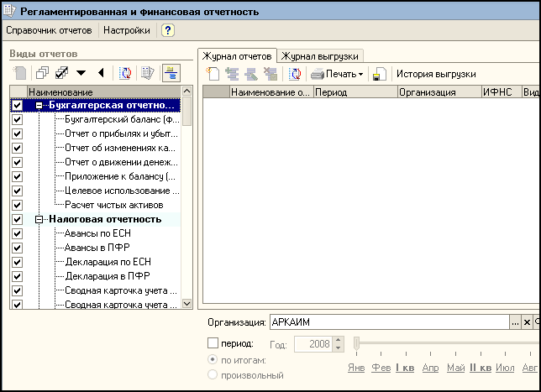Uncheck the Налоговая отчетность group checkbox
The height and width of the screenshot is (392, 541).
(x=18, y=219)
